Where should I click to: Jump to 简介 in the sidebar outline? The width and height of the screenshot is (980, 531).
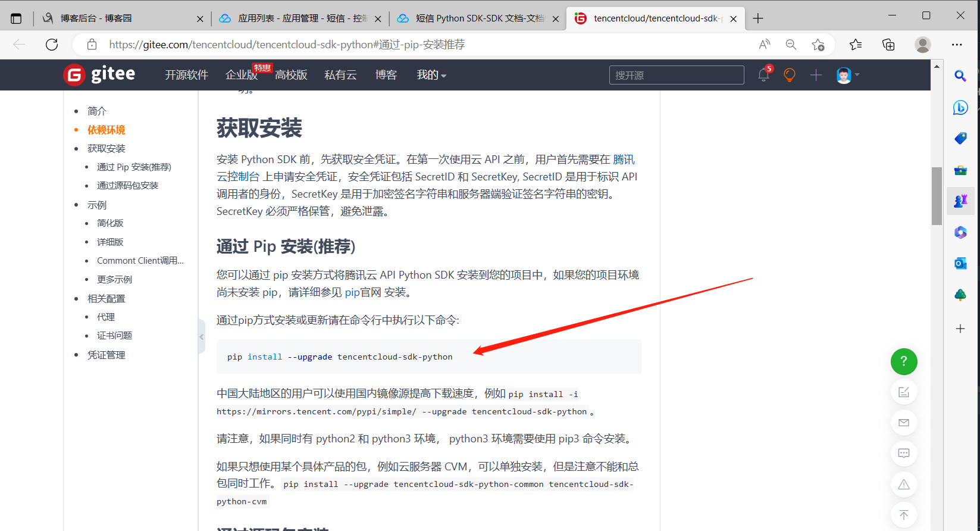point(97,111)
